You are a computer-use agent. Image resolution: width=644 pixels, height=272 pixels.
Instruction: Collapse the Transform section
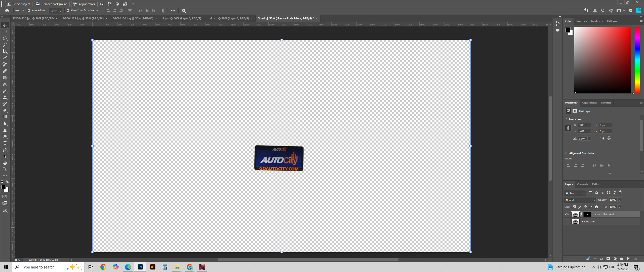coord(566,119)
